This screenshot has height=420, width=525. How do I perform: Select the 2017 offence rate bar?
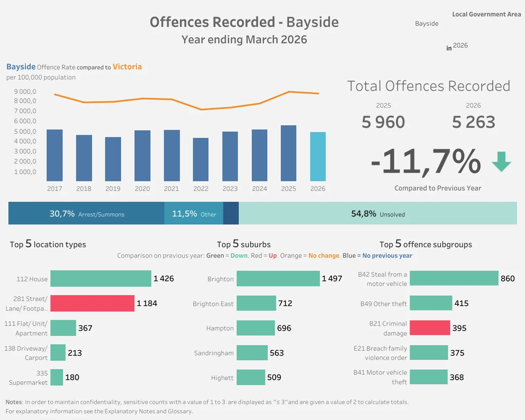tap(55, 155)
